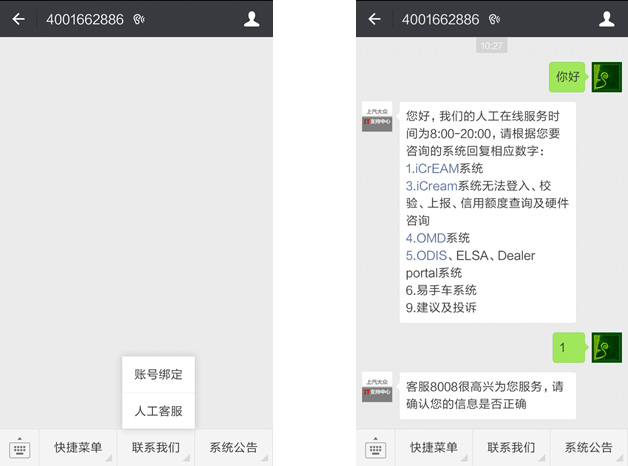This screenshot has width=628, height=466.
Task: Tap the back arrow in the right chat
Action: (x=374, y=19)
